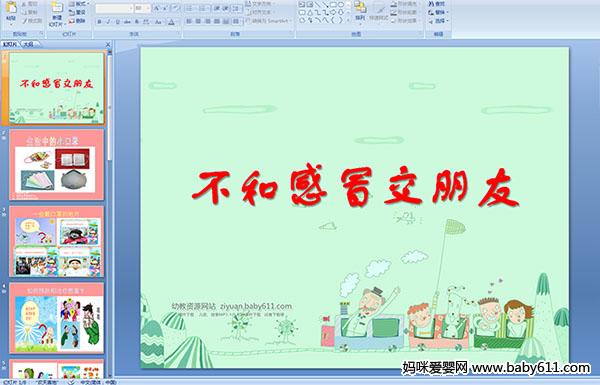Toggle Italic formatting in font group
Viewport: 600px width, 385px height.
pyautogui.click(x=109, y=22)
